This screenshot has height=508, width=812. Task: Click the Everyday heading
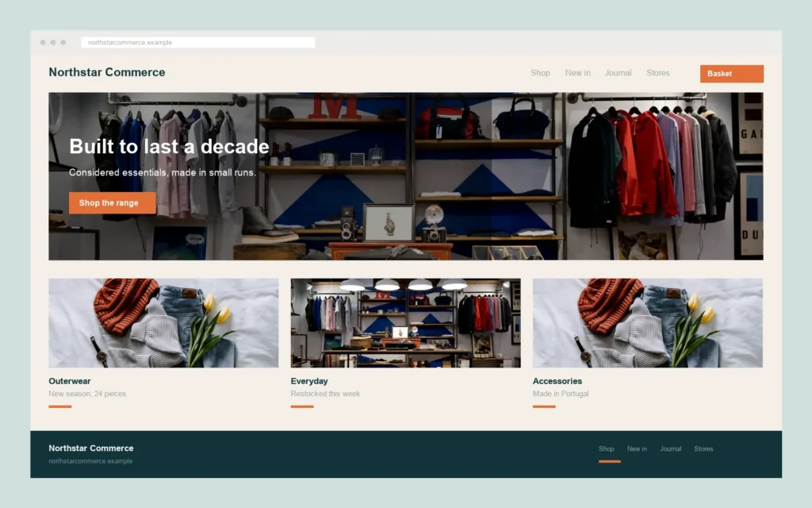(309, 381)
